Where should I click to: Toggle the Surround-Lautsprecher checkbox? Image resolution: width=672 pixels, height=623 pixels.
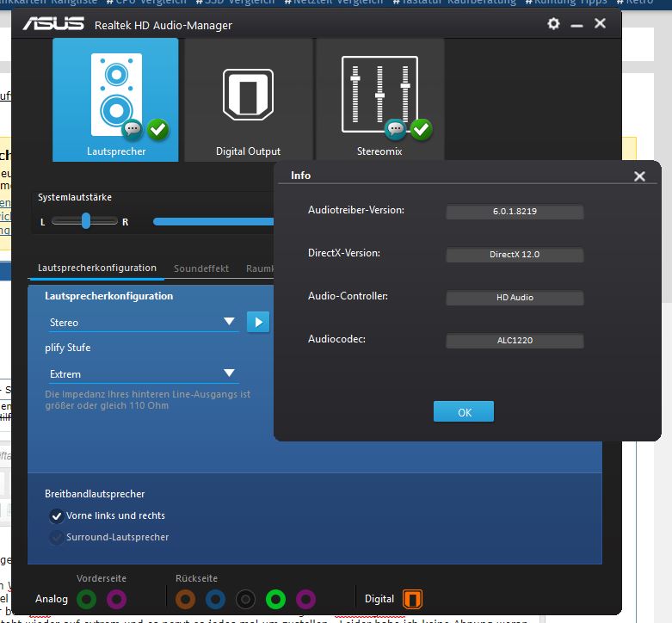pos(56,538)
